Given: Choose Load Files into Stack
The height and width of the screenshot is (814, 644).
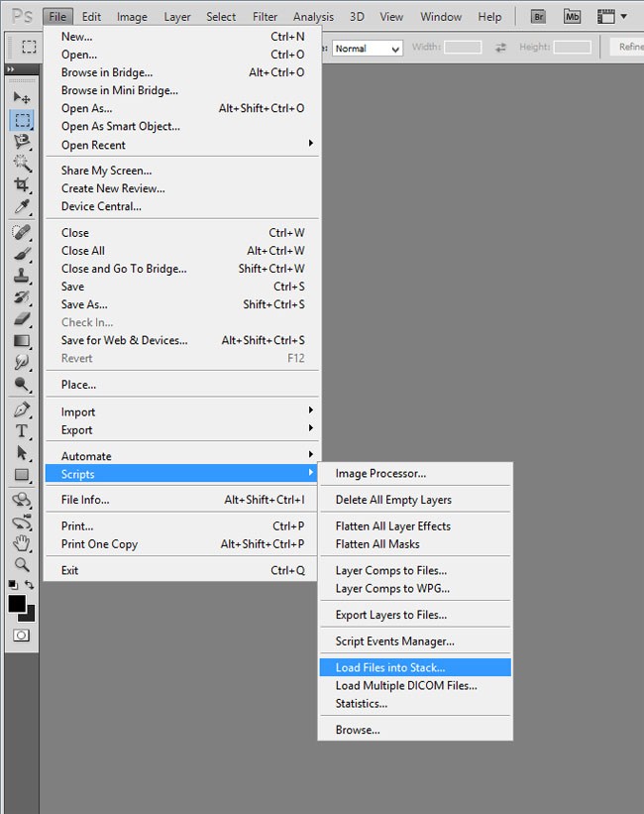Looking at the screenshot, I should [x=415, y=667].
